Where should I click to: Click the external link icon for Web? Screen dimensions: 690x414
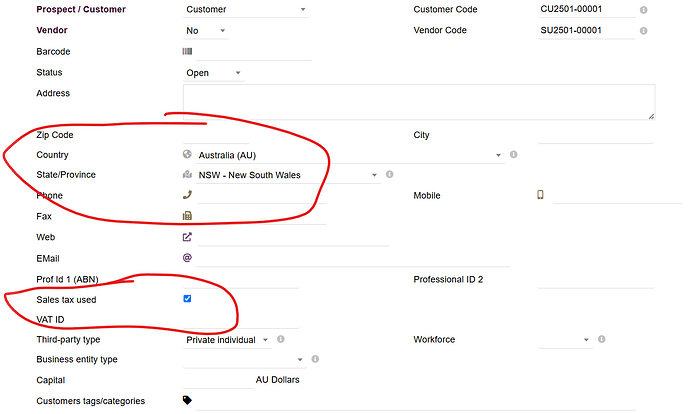pos(187,237)
